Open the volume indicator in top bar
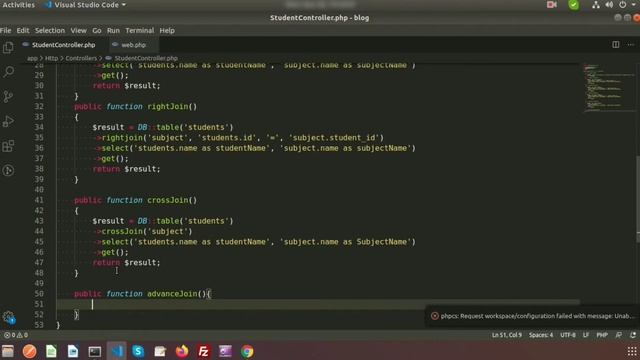Image resolution: width=640 pixels, height=360 pixels. (x=609, y=5)
